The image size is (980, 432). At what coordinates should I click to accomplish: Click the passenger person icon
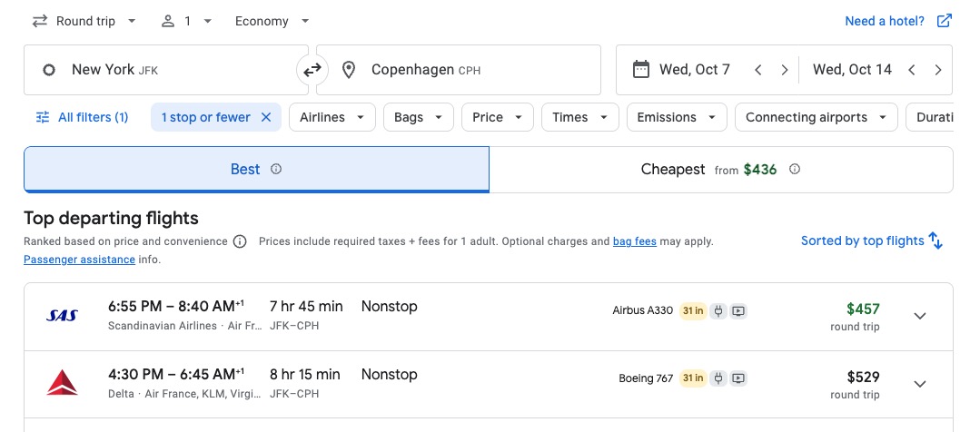point(167,21)
